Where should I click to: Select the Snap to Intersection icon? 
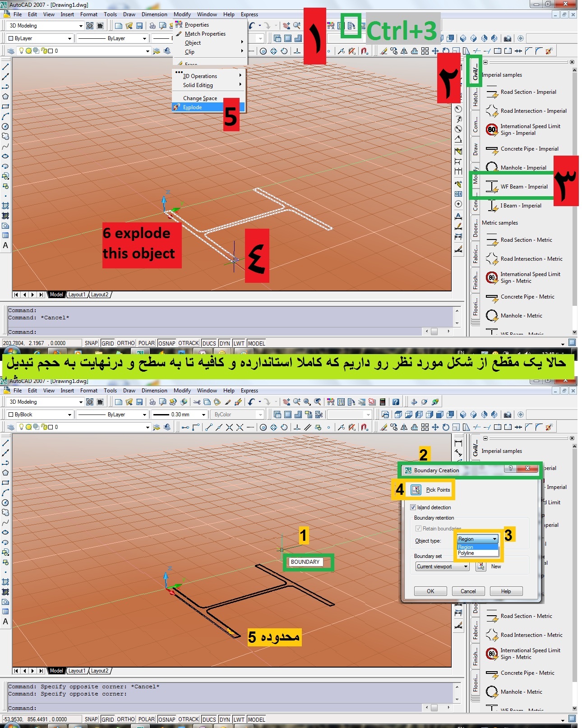229,427
